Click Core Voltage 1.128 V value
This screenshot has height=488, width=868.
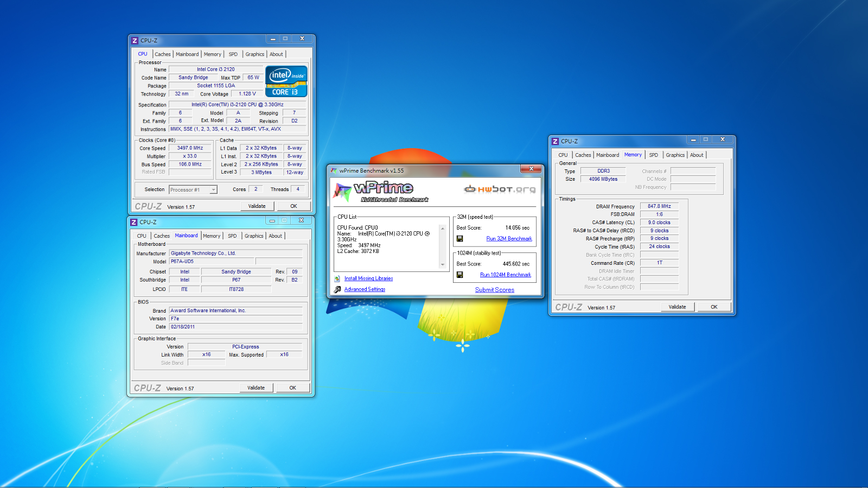click(247, 94)
